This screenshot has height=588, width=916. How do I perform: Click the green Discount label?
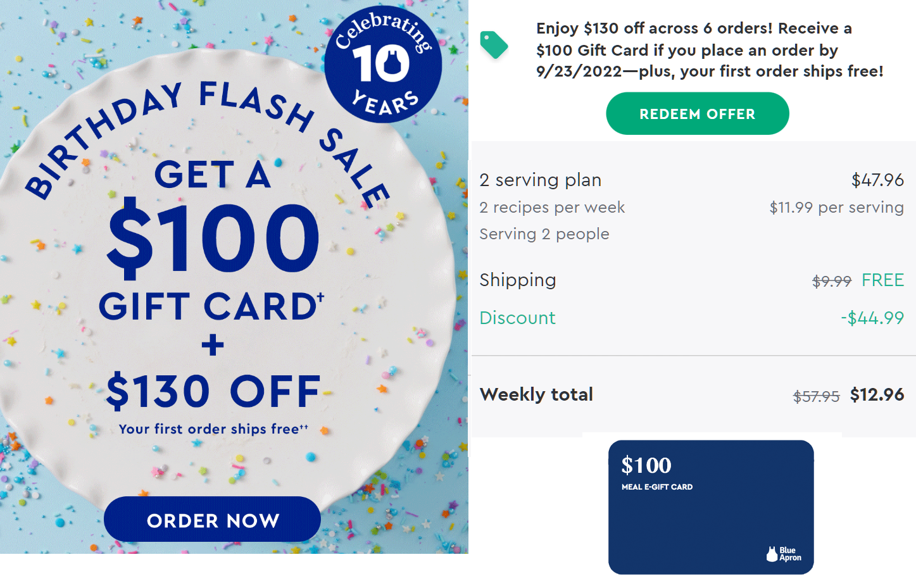(x=517, y=318)
